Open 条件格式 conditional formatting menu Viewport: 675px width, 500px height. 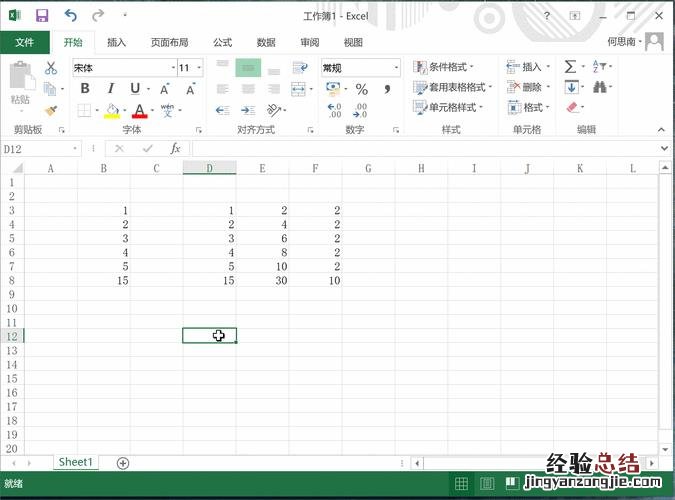pyautogui.click(x=443, y=67)
